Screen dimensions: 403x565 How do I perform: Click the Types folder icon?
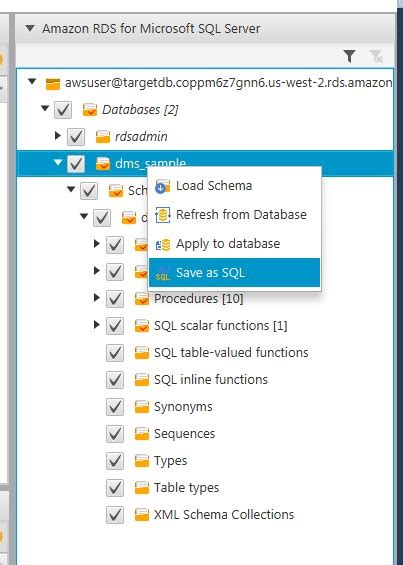click(142, 461)
